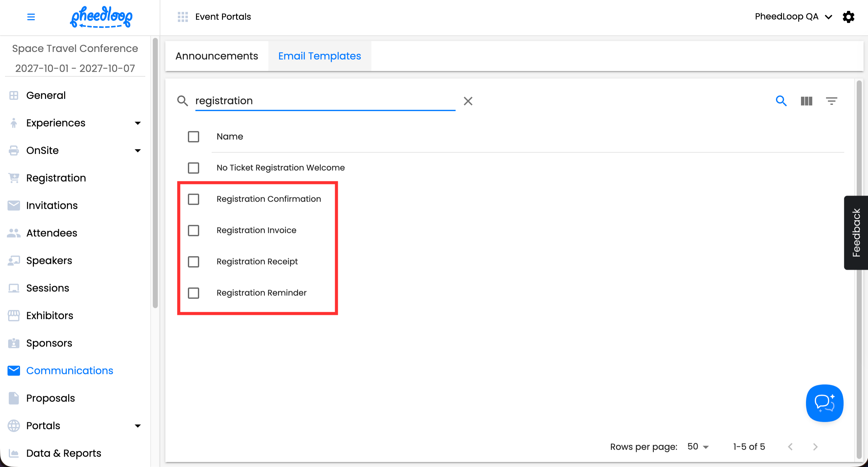Select the Registration Invoice checkbox

pyautogui.click(x=194, y=230)
